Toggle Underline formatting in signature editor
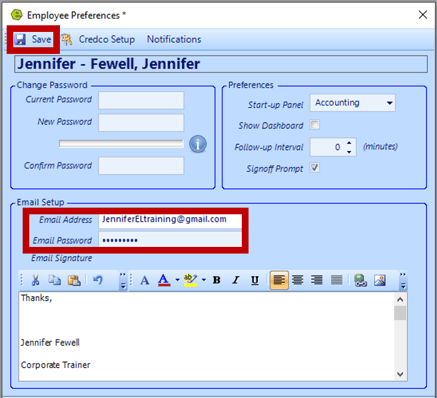437x398 pixels. 255,280
